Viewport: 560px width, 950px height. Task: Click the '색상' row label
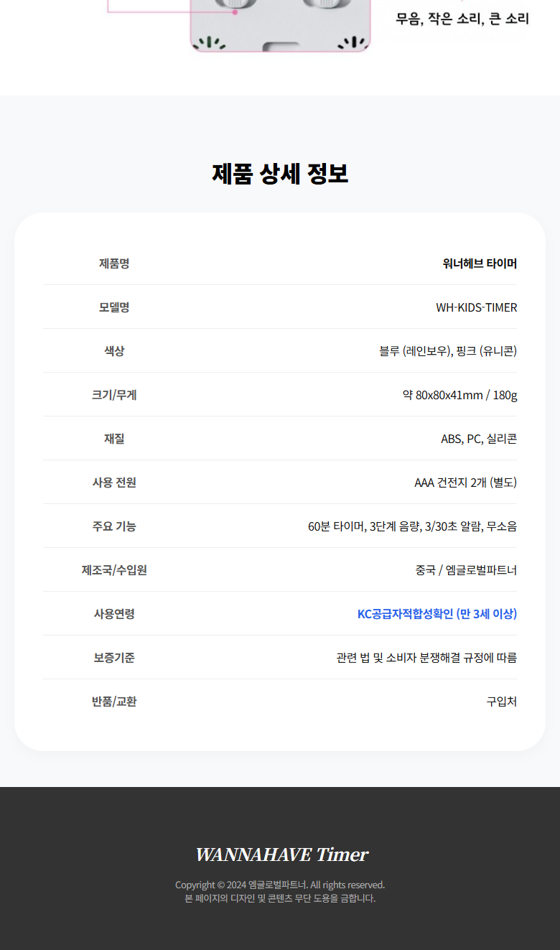pyautogui.click(x=114, y=351)
